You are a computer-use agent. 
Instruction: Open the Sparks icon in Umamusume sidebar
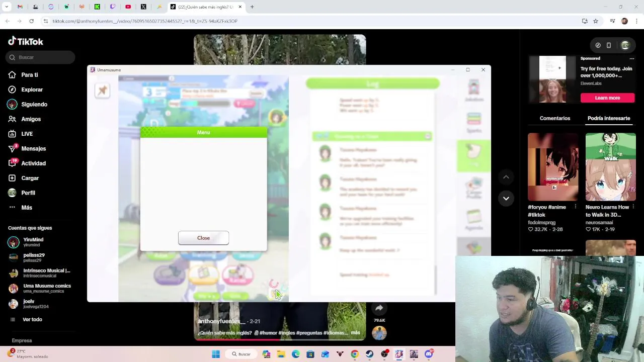[x=473, y=122]
